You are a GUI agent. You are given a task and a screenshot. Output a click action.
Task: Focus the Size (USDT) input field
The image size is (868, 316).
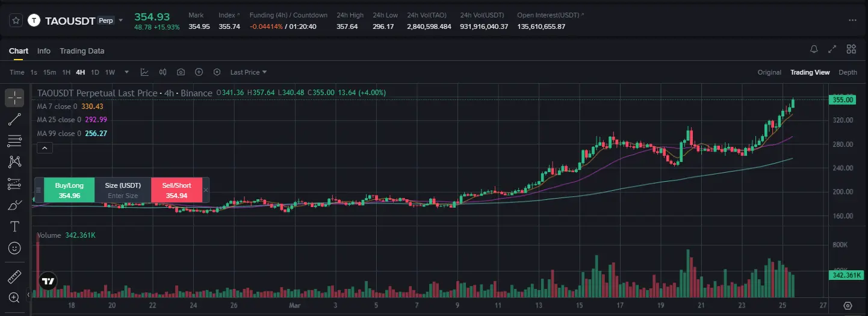[x=123, y=196]
